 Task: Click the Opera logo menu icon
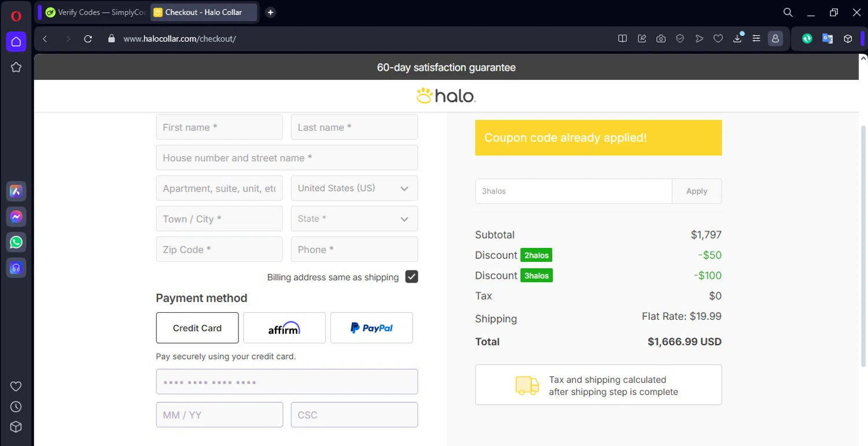coord(16,16)
